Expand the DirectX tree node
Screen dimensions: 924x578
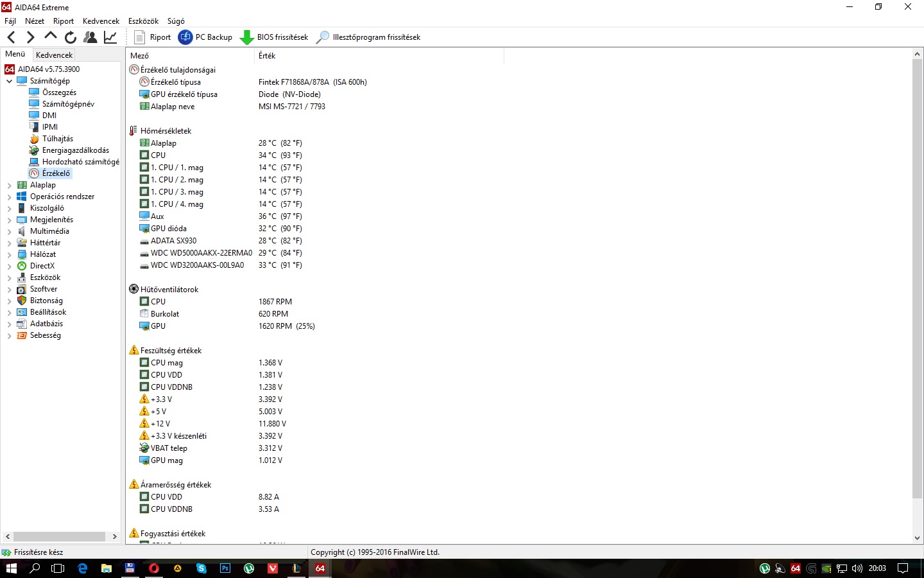pyautogui.click(x=9, y=266)
